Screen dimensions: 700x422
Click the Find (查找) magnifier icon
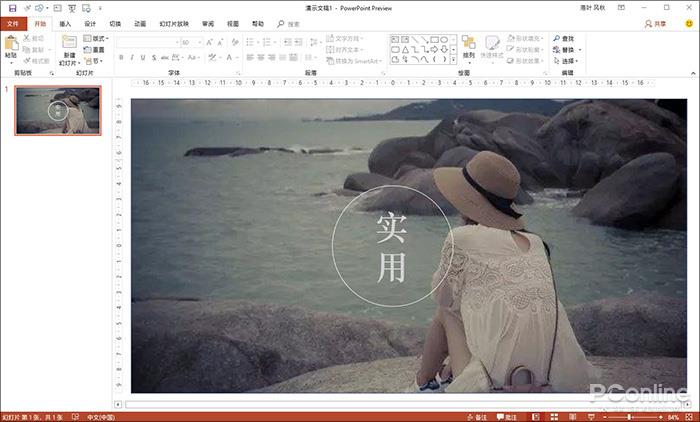[x=555, y=39]
